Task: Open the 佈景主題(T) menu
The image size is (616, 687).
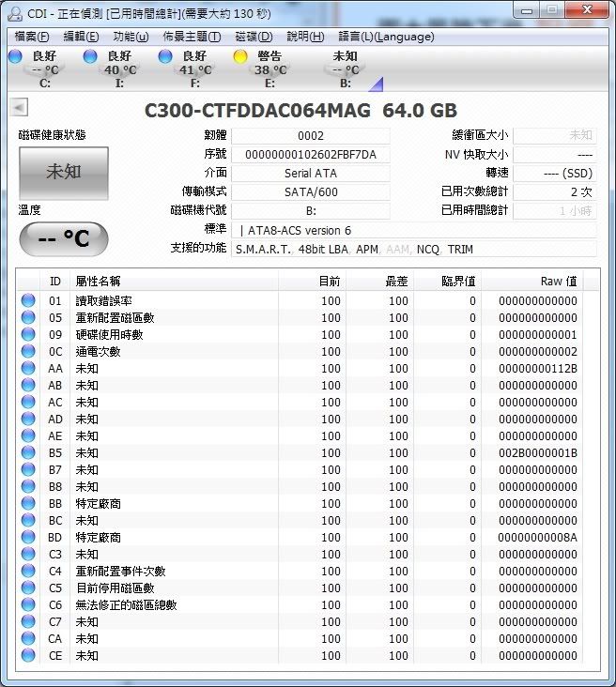Action: pyautogui.click(x=192, y=37)
